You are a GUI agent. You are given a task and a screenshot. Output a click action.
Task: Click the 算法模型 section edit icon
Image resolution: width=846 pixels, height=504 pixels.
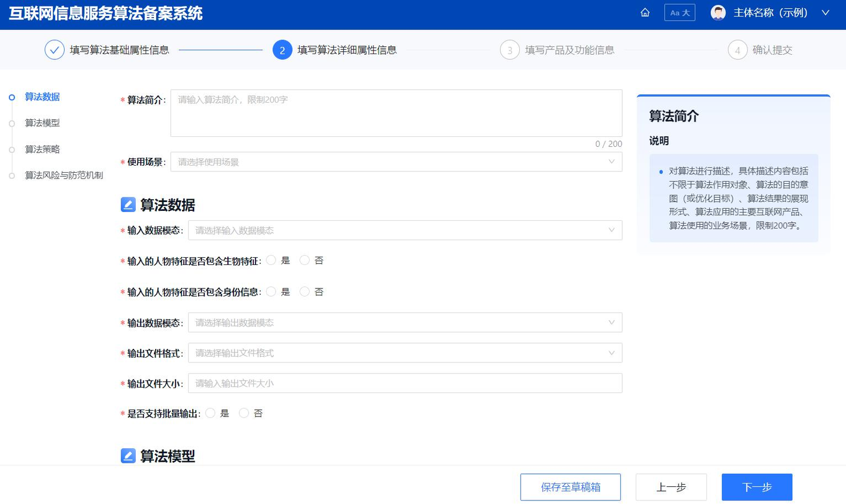128,455
